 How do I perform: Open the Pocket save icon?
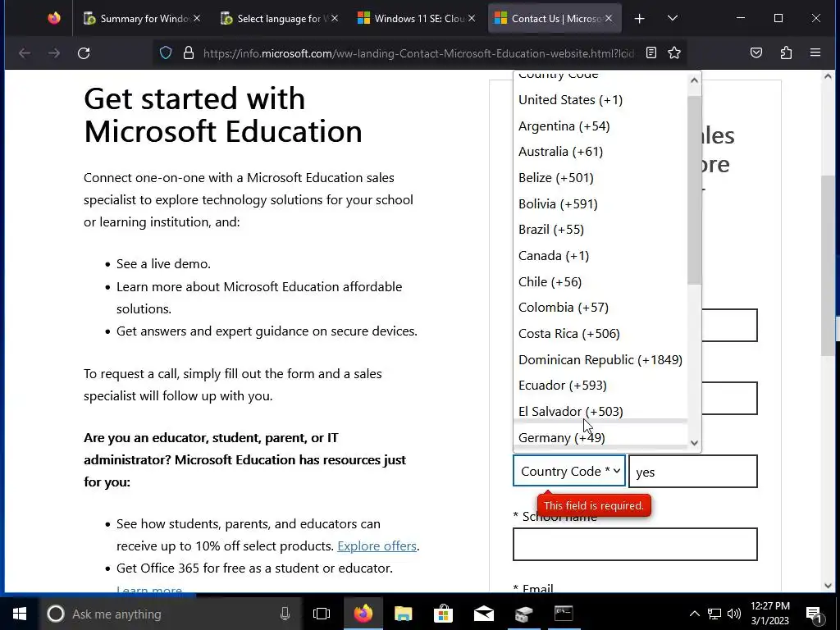click(x=756, y=52)
